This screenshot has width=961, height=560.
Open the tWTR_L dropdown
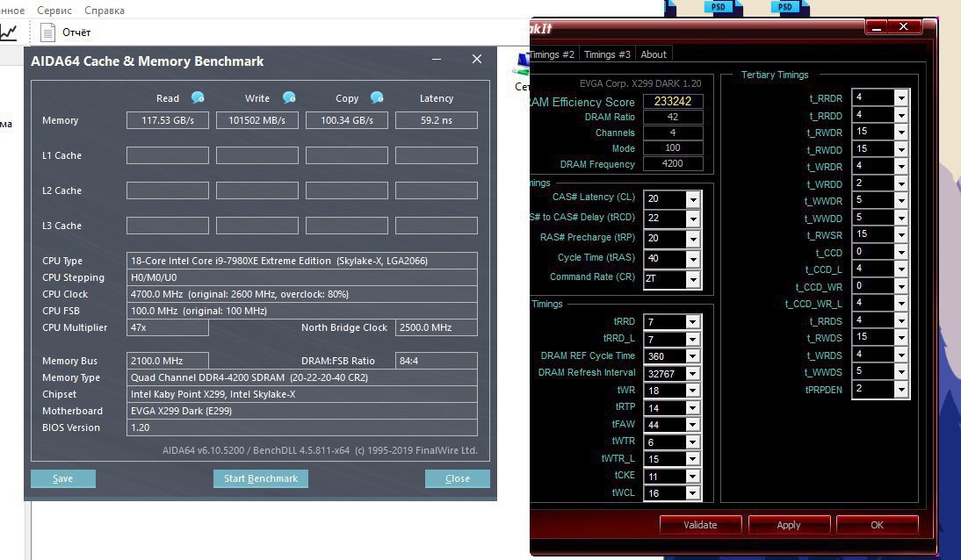pyautogui.click(x=692, y=460)
